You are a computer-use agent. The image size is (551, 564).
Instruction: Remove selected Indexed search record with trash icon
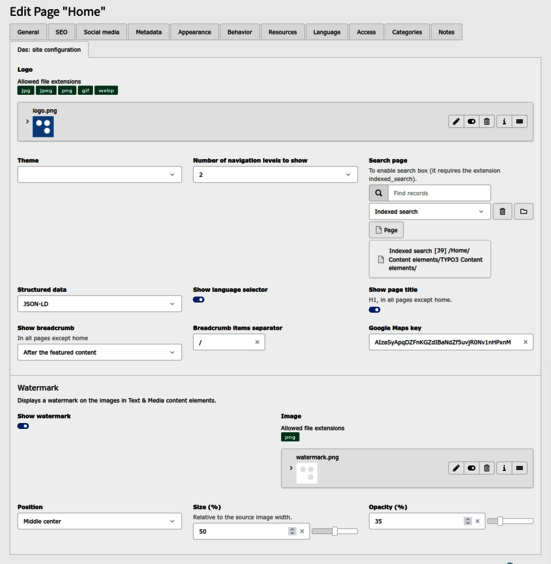point(502,212)
